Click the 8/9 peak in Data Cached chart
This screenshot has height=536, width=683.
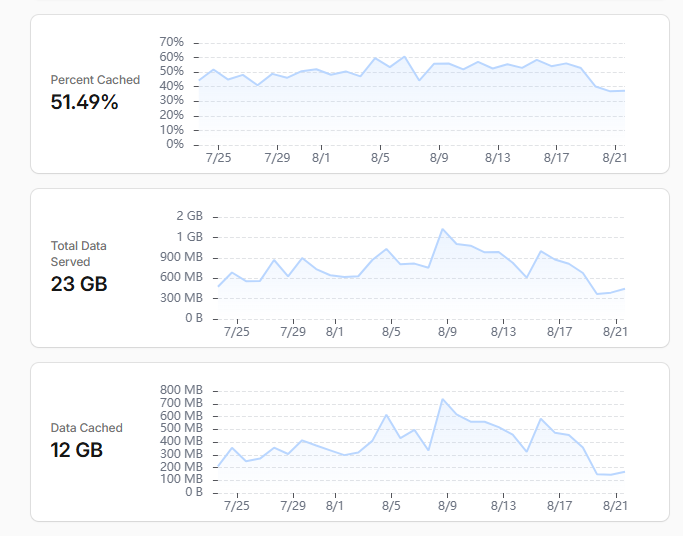click(443, 399)
